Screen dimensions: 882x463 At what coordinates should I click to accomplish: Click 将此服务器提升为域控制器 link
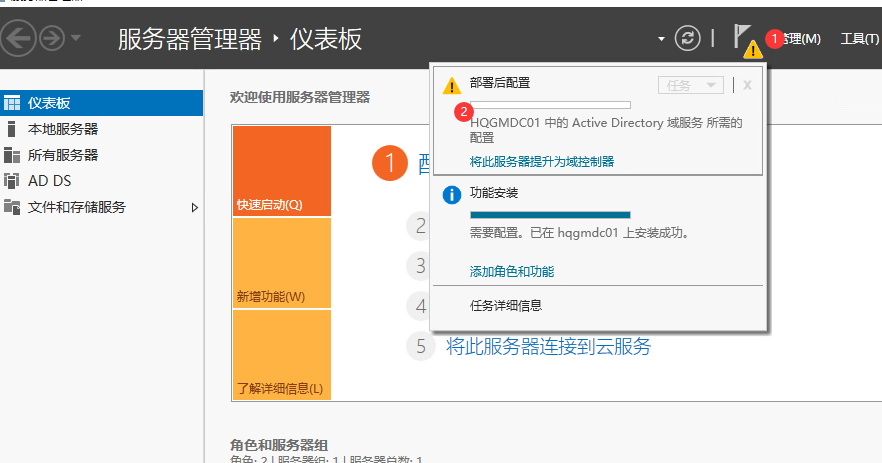[x=542, y=162]
